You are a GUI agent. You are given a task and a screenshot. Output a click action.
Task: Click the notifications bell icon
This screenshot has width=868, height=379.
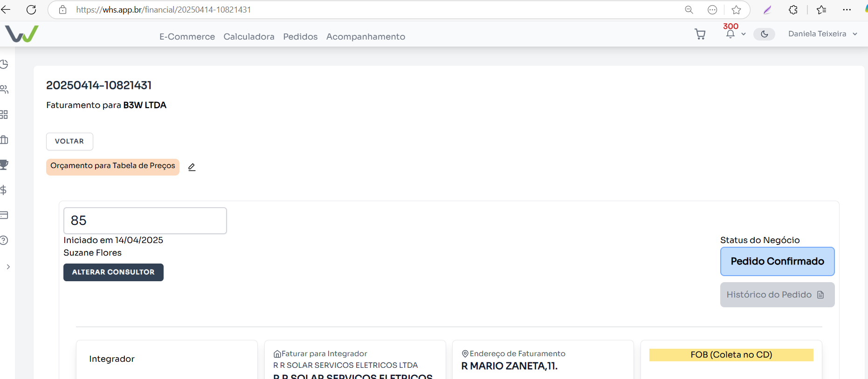pyautogui.click(x=730, y=34)
